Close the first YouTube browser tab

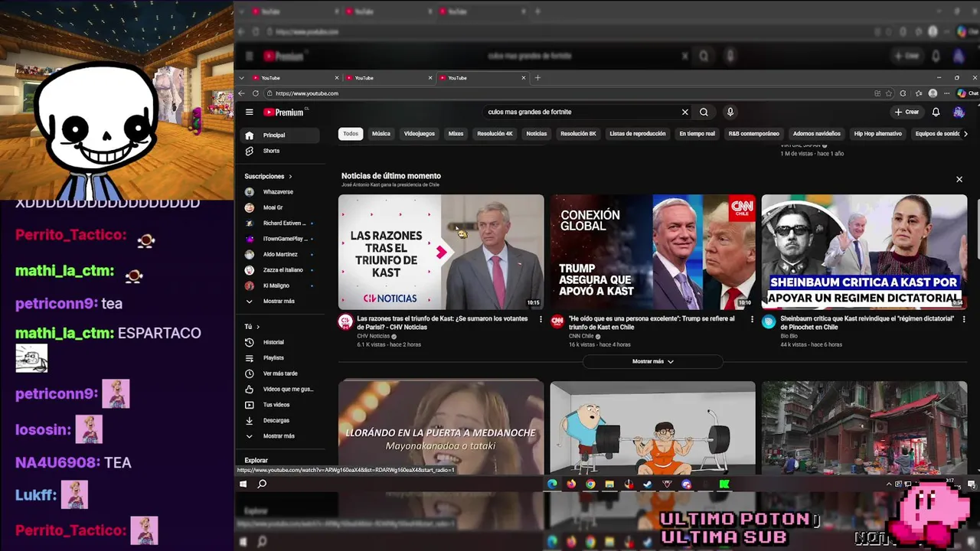(337, 77)
